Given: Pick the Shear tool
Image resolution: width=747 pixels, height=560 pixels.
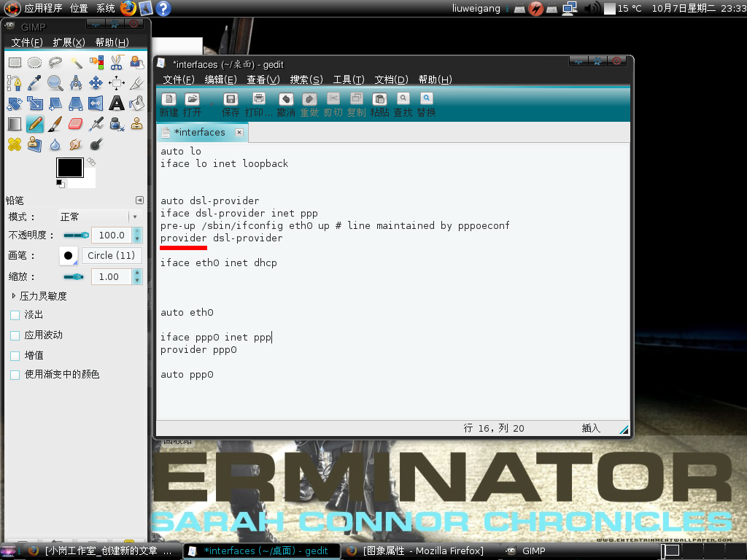Looking at the screenshot, I should (55, 104).
